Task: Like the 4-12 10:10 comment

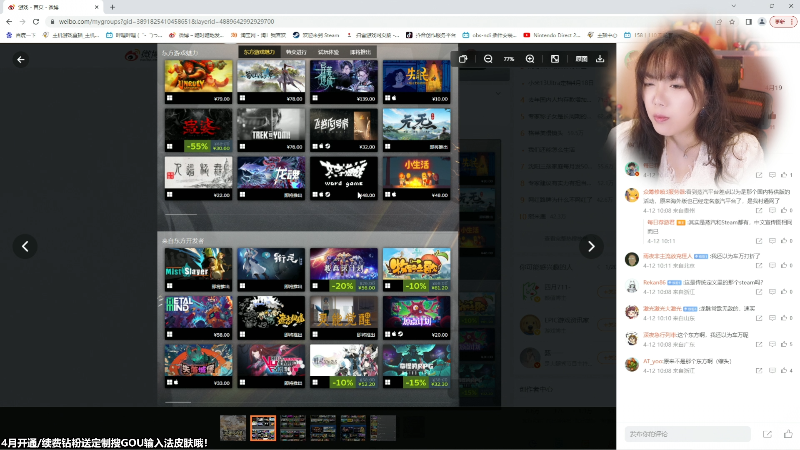Action: [784, 318]
